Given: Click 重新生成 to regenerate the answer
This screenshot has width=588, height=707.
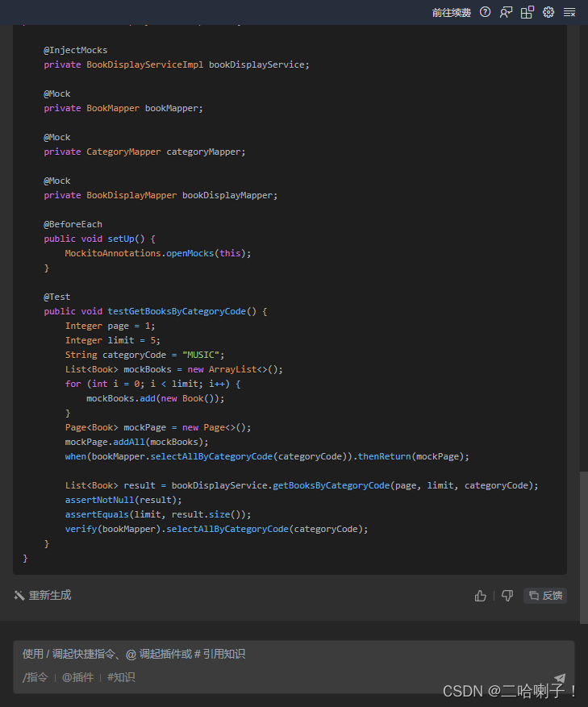Looking at the screenshot, I should point(43,595).
